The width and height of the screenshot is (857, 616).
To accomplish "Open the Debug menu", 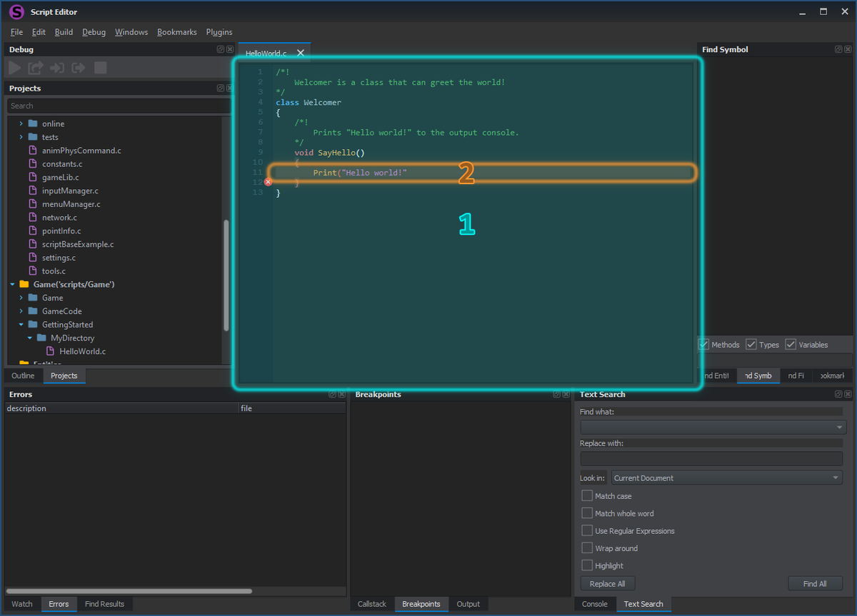I will 92,31.
